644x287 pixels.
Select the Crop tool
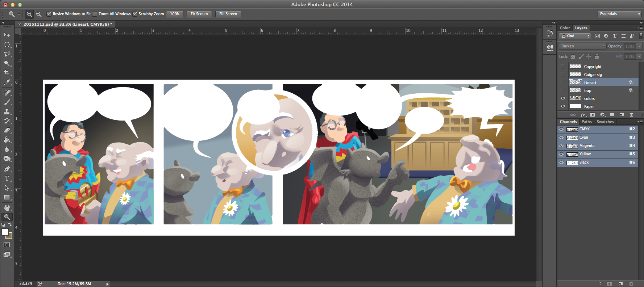pyautogui.click(x=7, y=73)
